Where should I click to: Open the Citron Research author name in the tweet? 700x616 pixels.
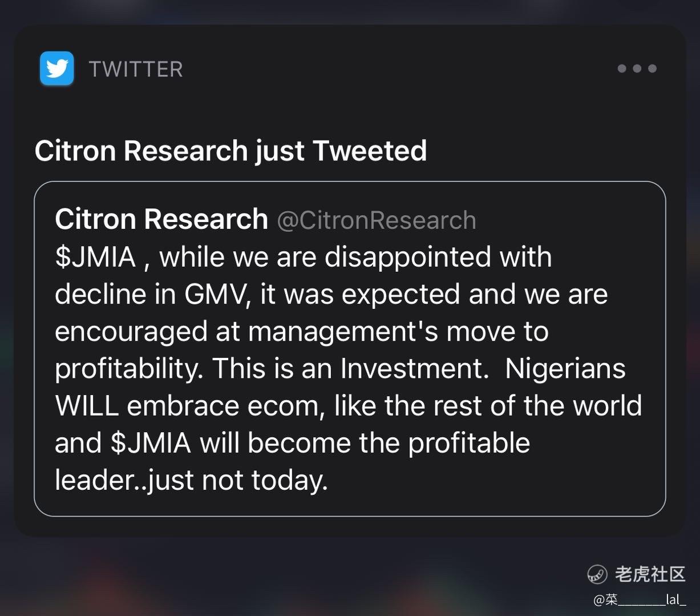161,219
